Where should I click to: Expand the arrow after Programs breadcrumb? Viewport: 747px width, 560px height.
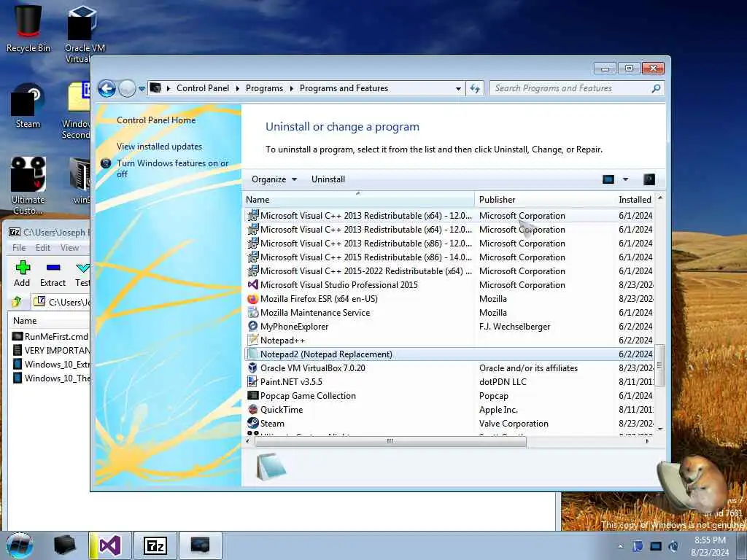tap(291, 88)
